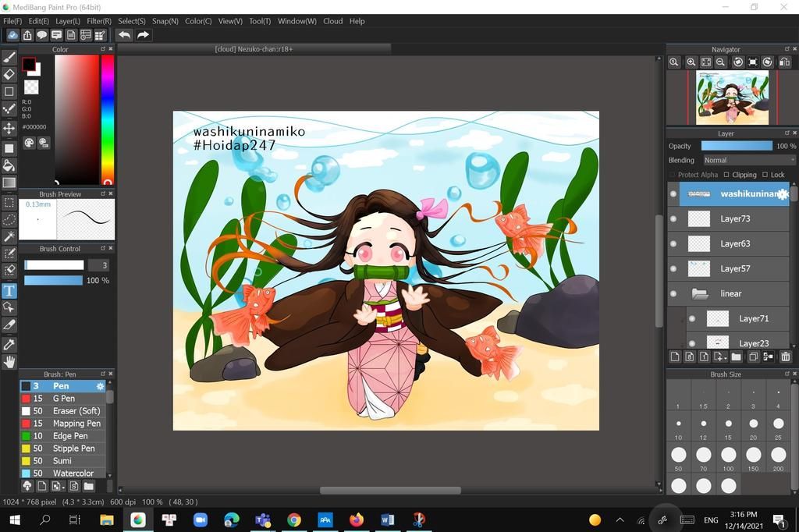This screenshot has height=532, width=799.
Task: Choose brush size 100 preset
Action: click(x=728, y=457)
